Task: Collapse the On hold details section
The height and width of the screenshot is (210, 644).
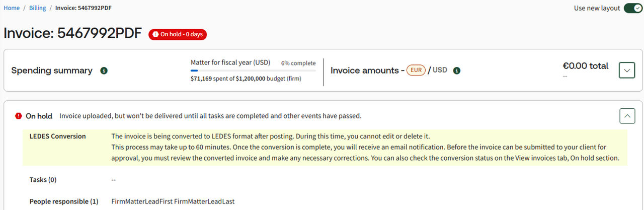Action: [x=627, y=116]
